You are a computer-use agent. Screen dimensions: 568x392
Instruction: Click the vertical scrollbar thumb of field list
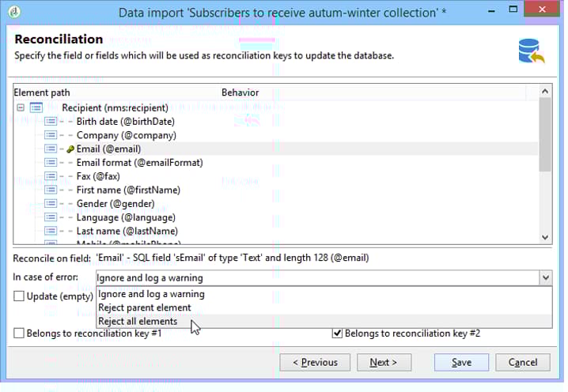point(545,134)
